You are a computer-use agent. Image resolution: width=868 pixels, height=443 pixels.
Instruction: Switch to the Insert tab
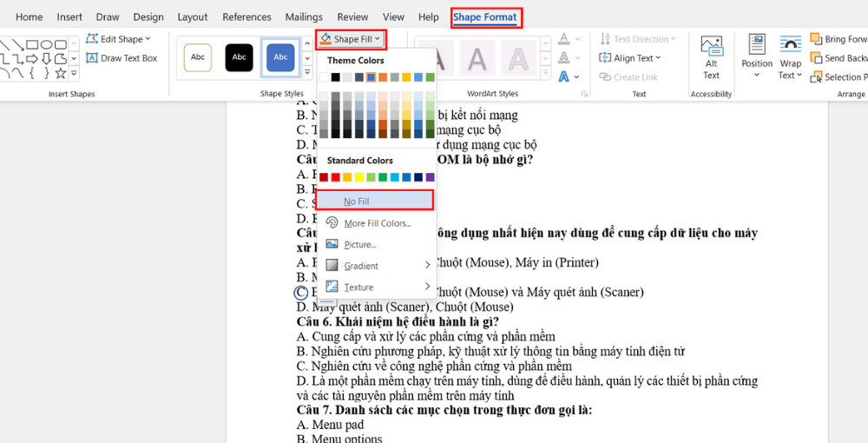click(x=69, y=17)
